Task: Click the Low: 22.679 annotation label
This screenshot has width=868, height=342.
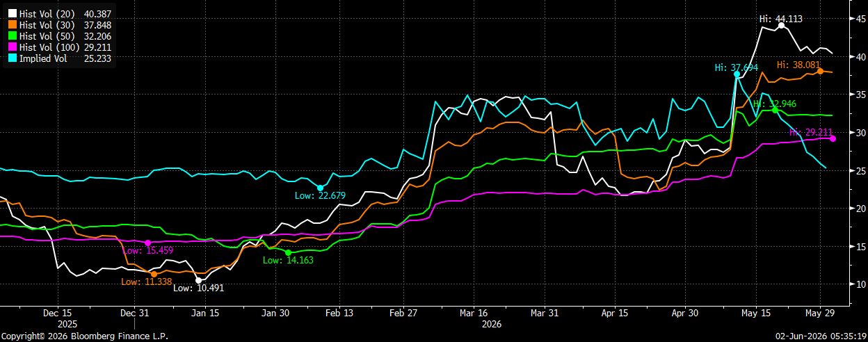Action: pos(319,196)
